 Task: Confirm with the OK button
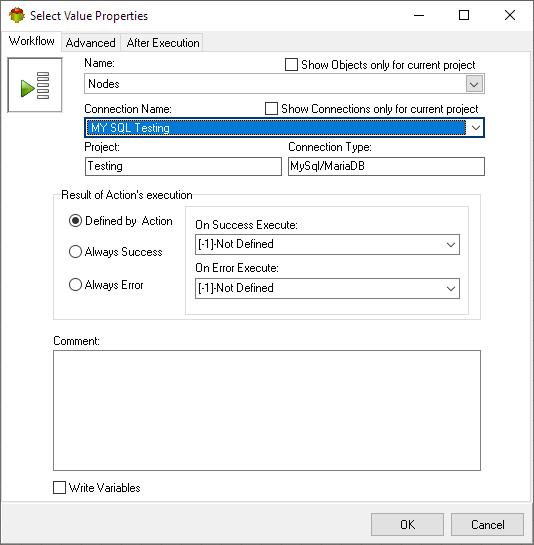pos(407,524)
